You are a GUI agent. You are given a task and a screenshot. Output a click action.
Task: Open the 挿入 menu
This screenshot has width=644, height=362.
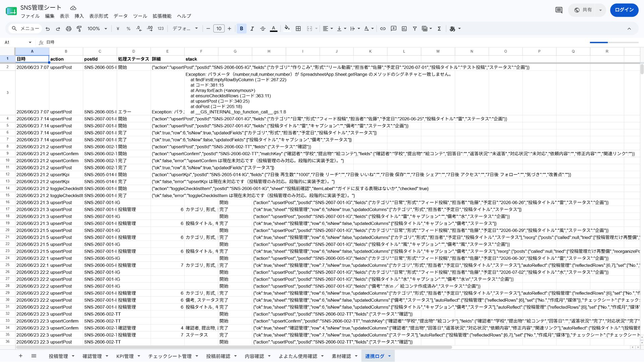click(x=79, y=16)
